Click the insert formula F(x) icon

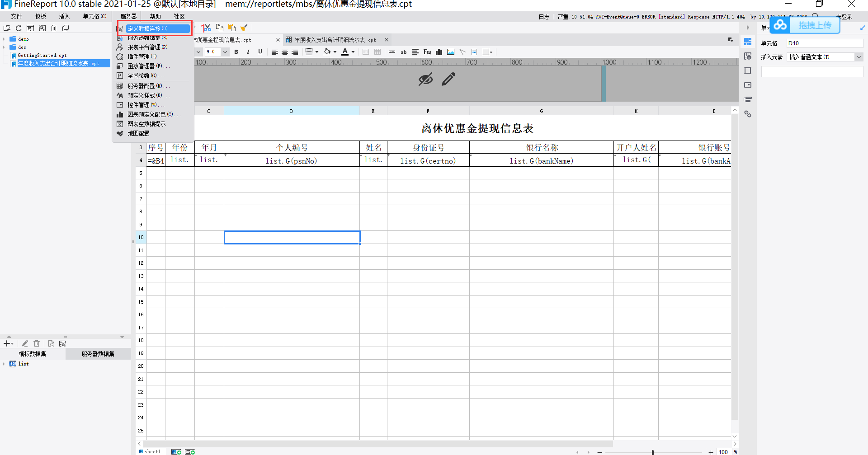[427, 52]
